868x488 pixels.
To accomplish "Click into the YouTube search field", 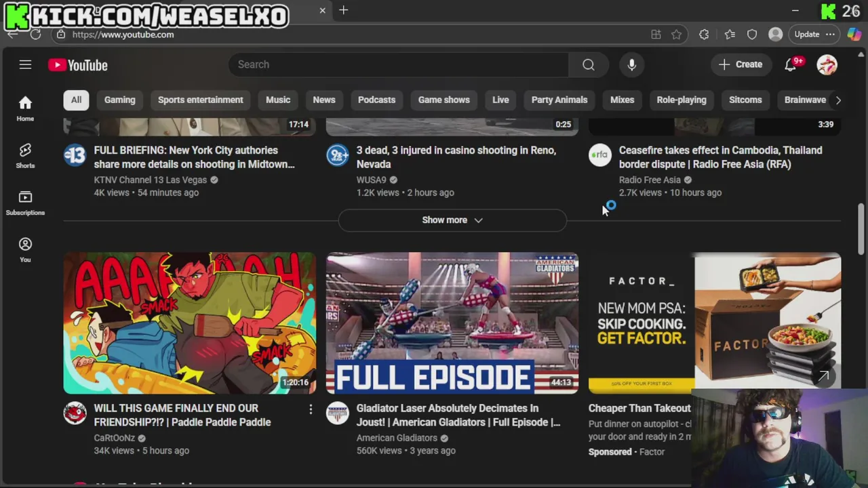I will pos(399,64).
